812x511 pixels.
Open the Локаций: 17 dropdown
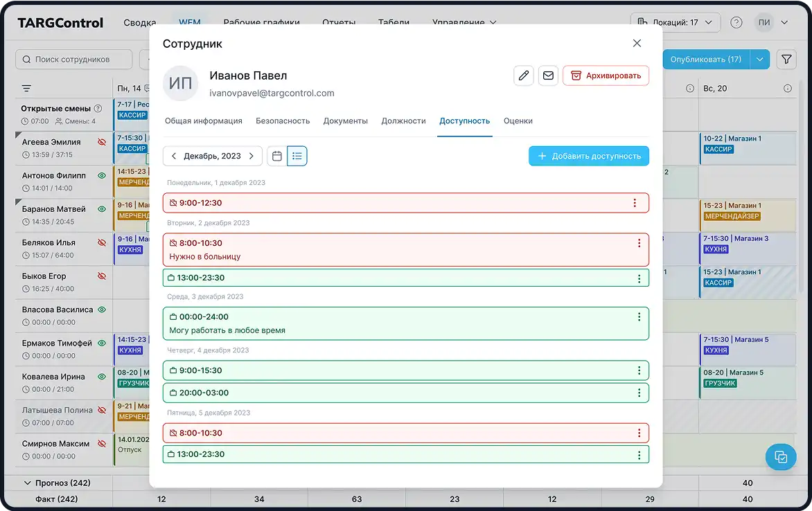pos(676,22)
